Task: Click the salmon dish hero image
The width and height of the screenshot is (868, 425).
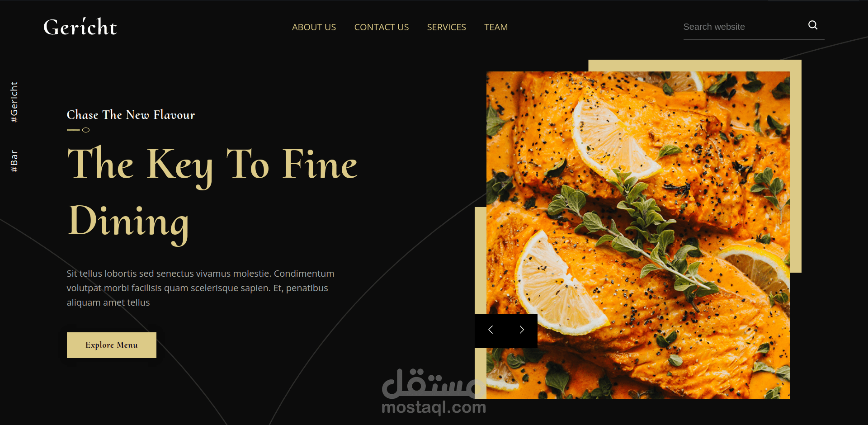Action: [638, 235]
